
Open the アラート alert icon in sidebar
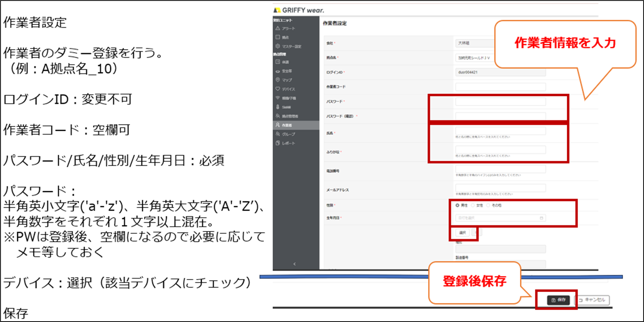(x=278, y=28)
